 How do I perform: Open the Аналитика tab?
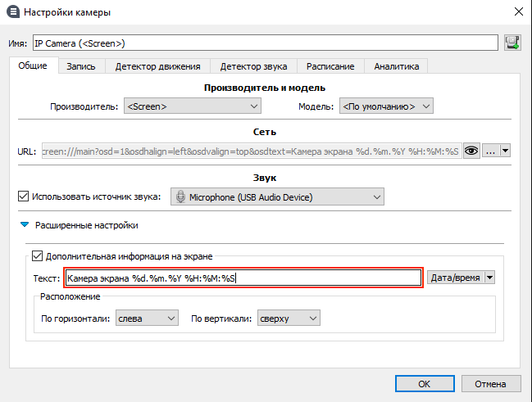tap(396, 66)
